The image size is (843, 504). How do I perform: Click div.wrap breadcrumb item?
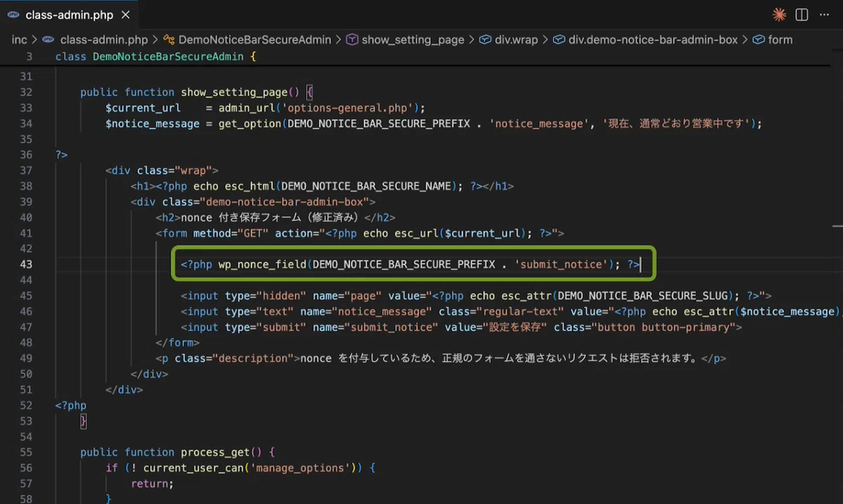click(x=516, y=40)
